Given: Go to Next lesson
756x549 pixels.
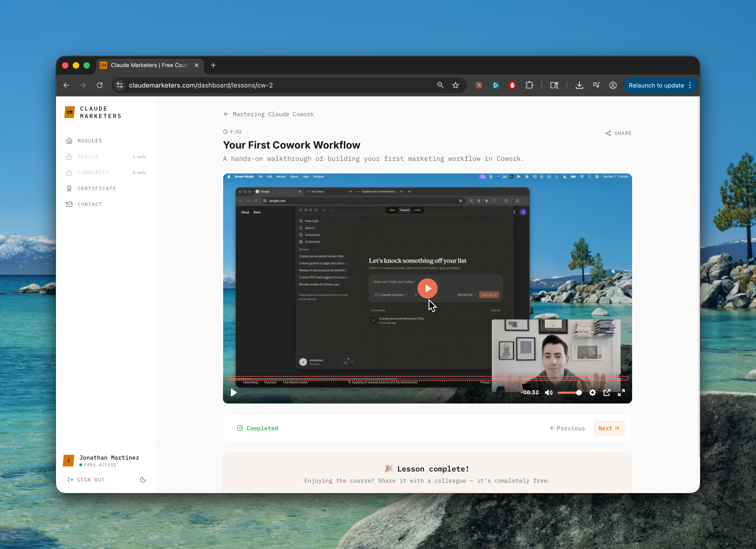Looking at the screenshot, I should 609,428.
